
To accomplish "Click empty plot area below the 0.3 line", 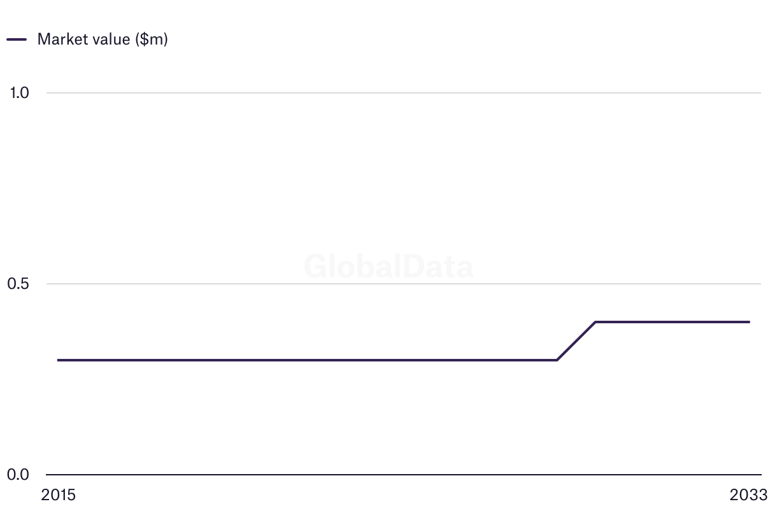I will [x=308, y=417].
